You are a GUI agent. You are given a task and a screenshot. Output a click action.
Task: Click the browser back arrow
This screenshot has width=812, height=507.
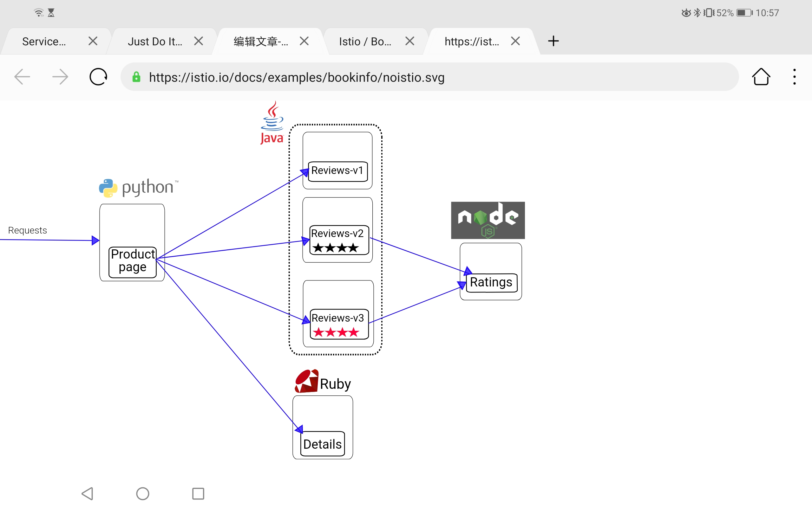(23, 77)
